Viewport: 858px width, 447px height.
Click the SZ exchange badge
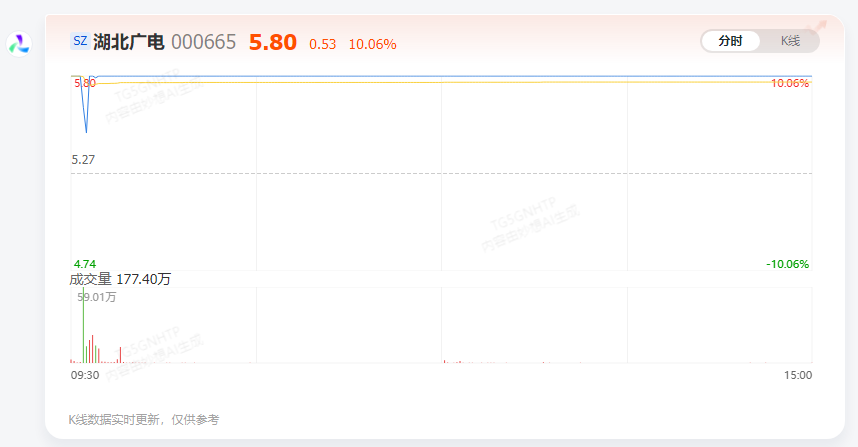(x=80, y=41)
